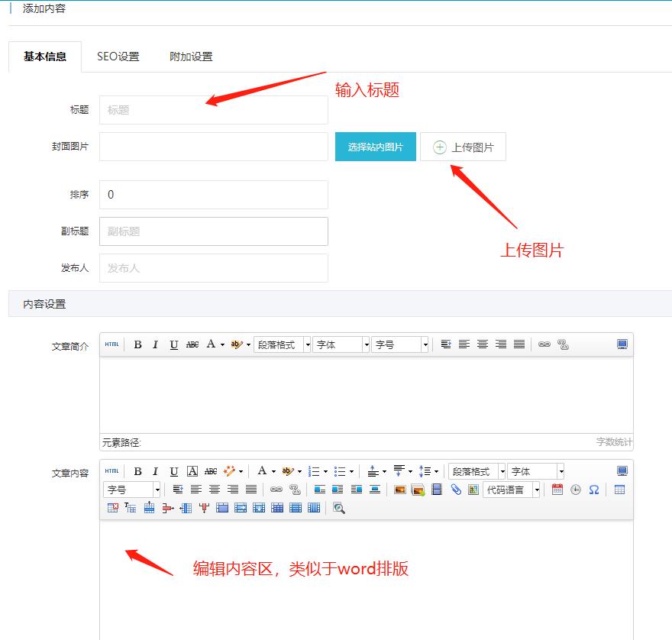
Task: Toggle bold in the 文章简介 toolbar
Action: 137,344
